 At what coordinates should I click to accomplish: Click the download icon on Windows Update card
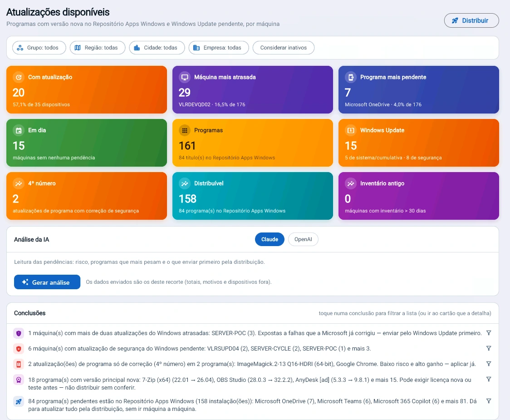351,130
